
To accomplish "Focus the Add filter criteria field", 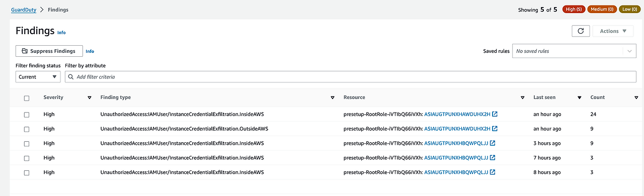I will pyautogui.click(x=351, y=77).
